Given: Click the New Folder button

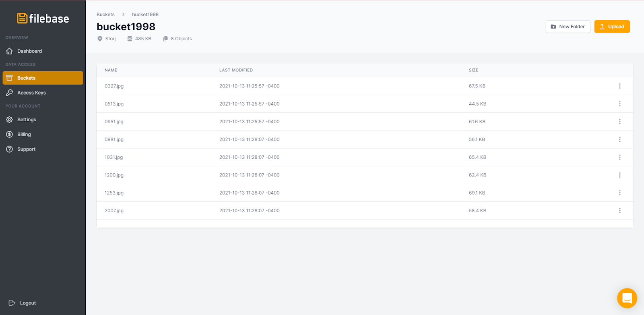Looking at the screenshot, I should click(568, 27).
